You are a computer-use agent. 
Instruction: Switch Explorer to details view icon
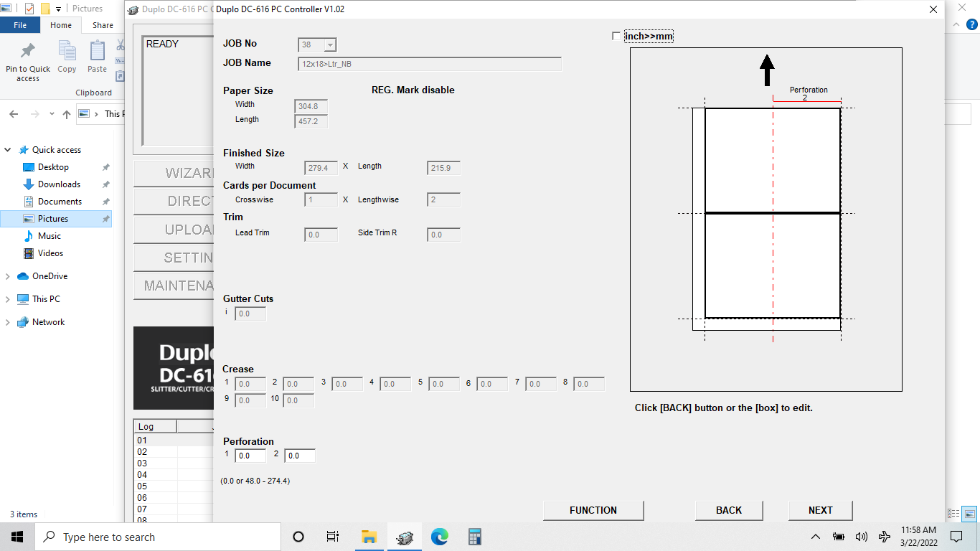click(953, 514)
